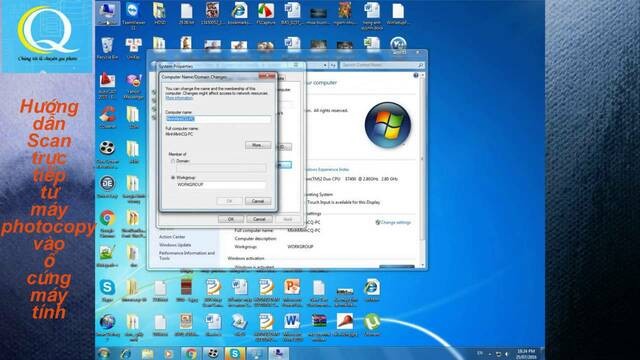Select the Domain radio button
640x360 pixels.
coord(173,161)
